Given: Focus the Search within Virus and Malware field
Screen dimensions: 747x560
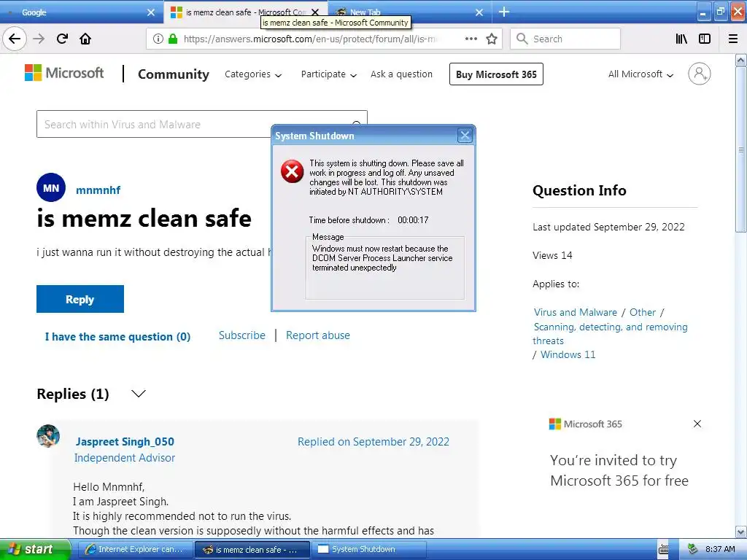Looking at the screenshot, I should [202, 124].
